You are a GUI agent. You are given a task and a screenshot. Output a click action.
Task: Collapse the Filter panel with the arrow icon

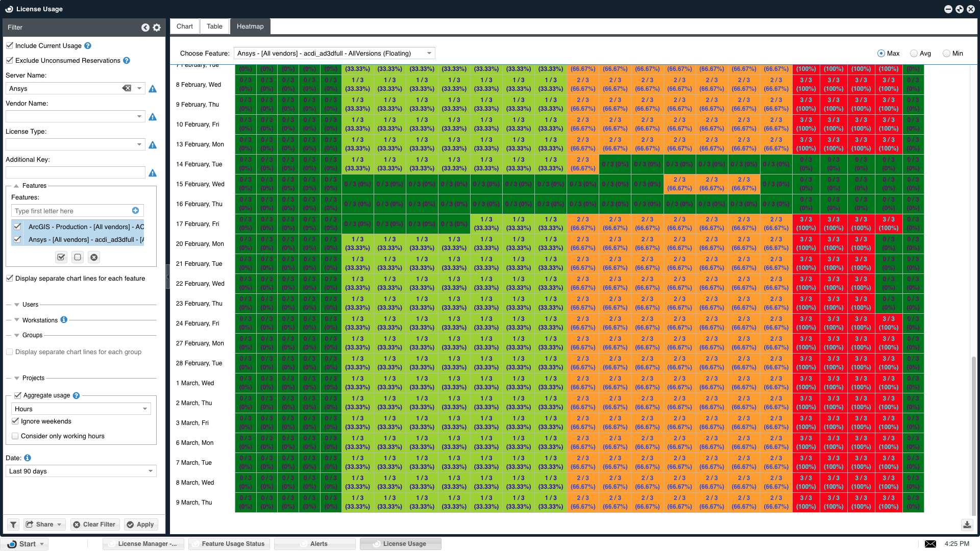145,28
